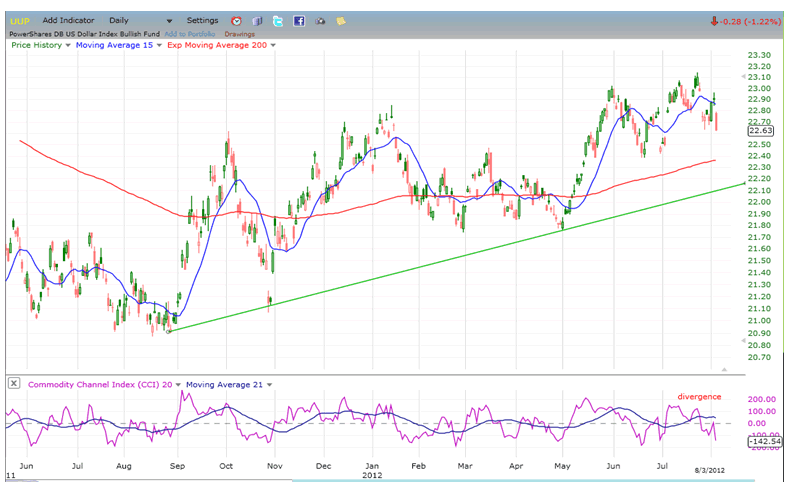
Task: Close the CCI indicator panel
Action: point(13,383)
